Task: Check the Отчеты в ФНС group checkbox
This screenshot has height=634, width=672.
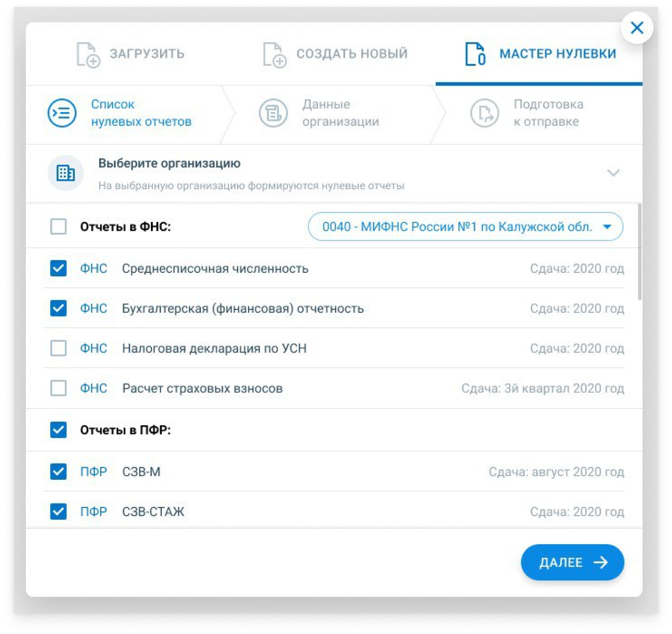Action: pyautogui.click(x=58, y=227)
